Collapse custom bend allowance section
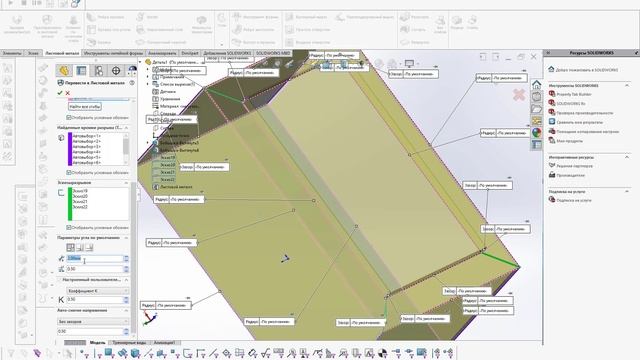 126,280
